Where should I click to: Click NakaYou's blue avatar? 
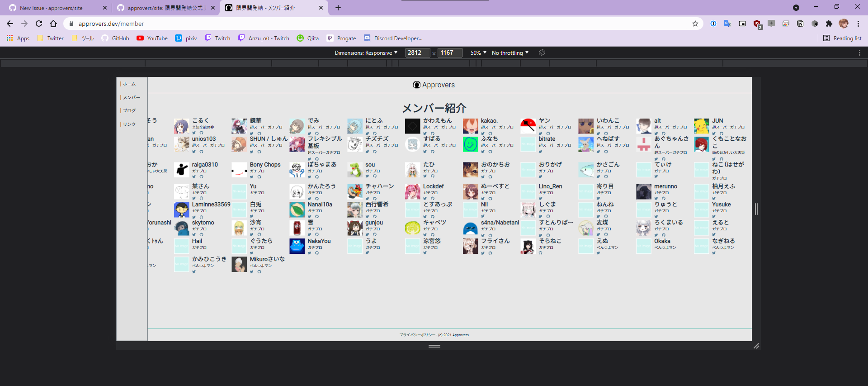297,246
